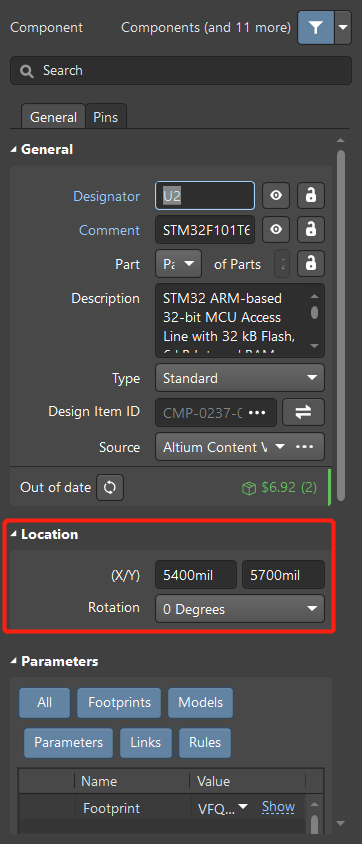This screenshot has height=844, width=362.
Task: Click the Comment label link
Action: [110, 230]
